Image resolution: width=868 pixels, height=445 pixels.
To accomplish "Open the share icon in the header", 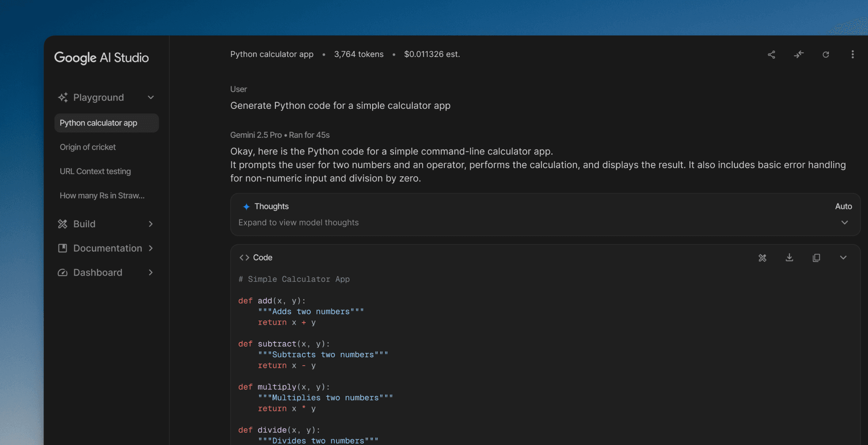I will pos(771,54).
